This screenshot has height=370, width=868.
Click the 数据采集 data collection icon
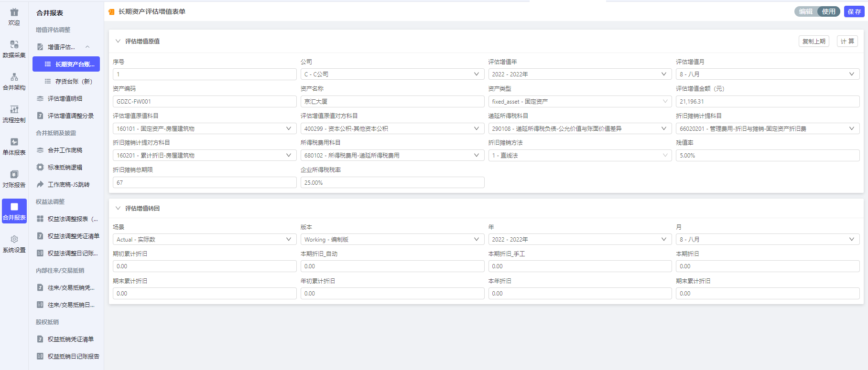click(x=14, y=45)
